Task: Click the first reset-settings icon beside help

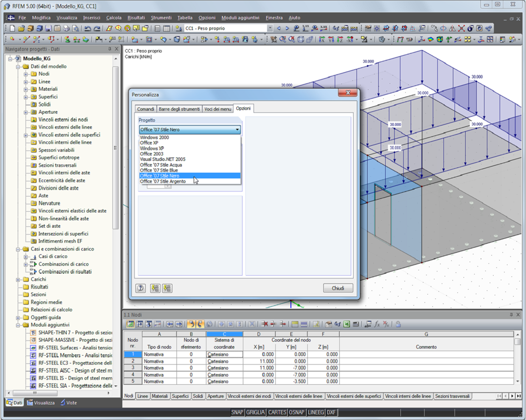Action: 155,288
